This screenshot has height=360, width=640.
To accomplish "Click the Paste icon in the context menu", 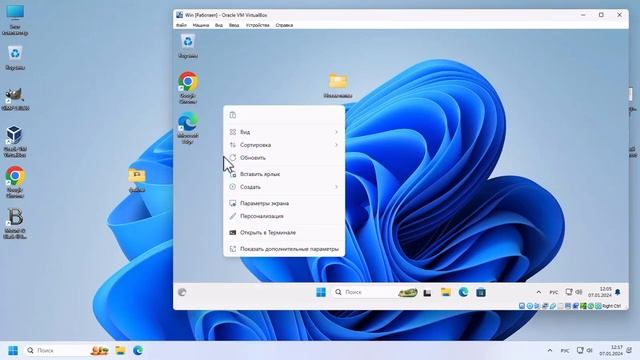I will (233, 115).
